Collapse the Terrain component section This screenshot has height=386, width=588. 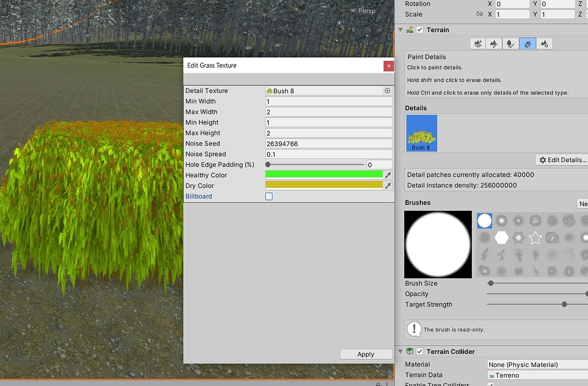point(400,29)
